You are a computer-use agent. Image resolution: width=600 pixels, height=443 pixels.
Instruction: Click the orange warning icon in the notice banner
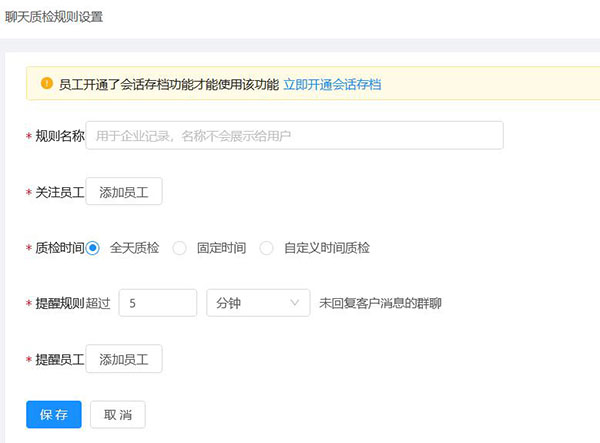pyautogui.click(x=47, y=83)
